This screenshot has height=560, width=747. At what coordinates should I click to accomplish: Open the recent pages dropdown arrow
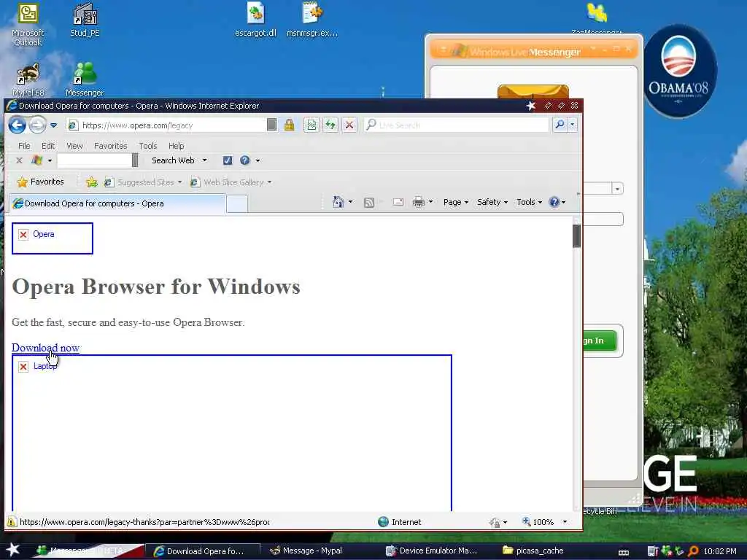point(53,125)
